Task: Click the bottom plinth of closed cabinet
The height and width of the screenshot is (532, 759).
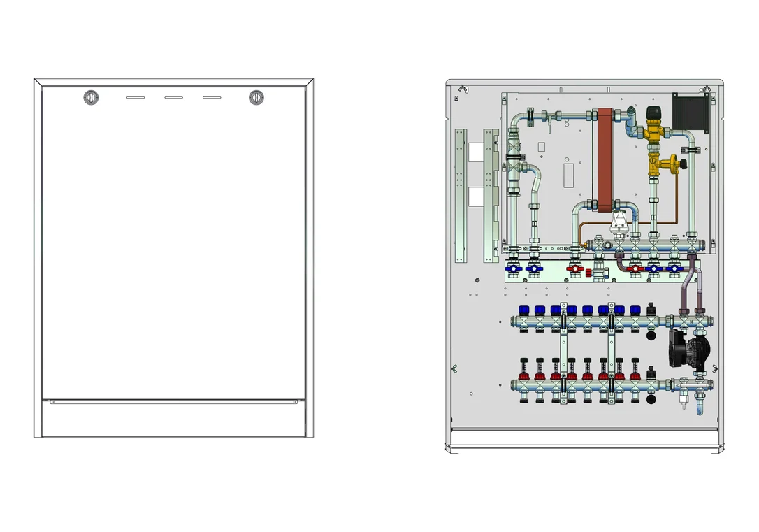Action: pyautogui.click(x=174, y=419)
